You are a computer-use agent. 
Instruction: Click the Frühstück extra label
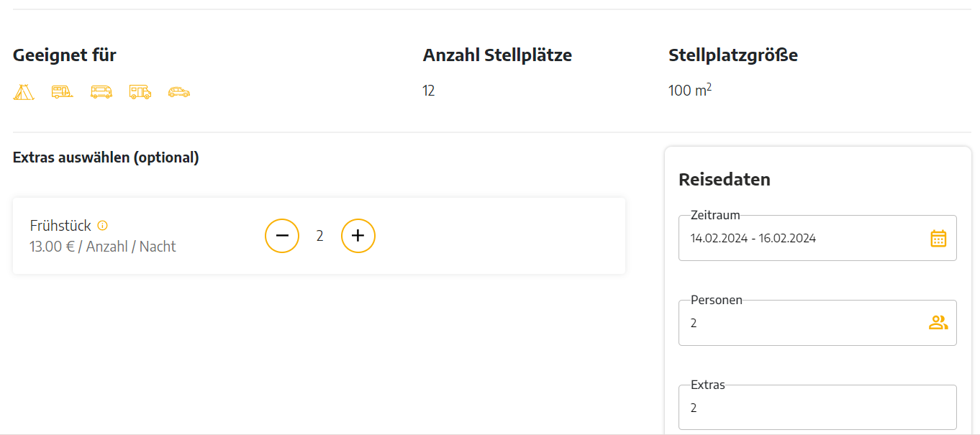coord(60,226)
